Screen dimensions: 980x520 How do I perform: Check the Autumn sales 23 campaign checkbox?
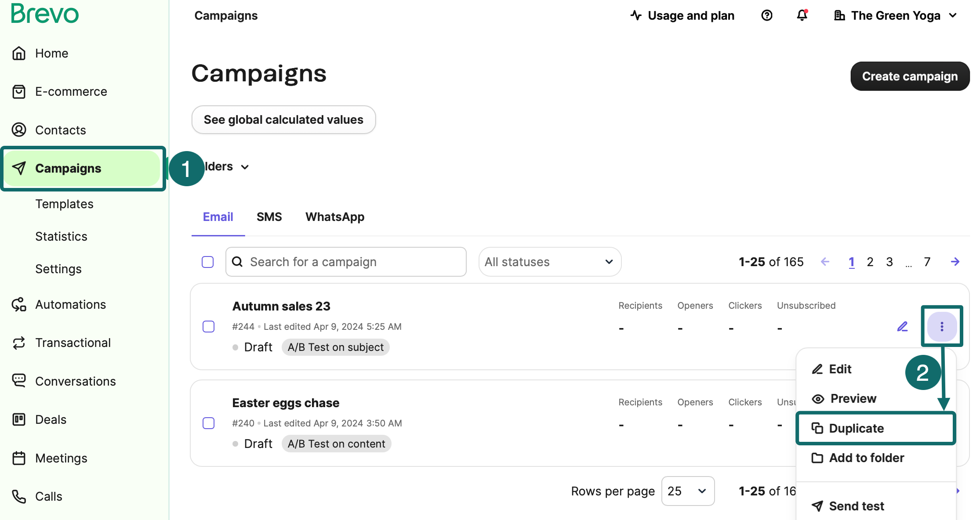[x=208, y=326]
